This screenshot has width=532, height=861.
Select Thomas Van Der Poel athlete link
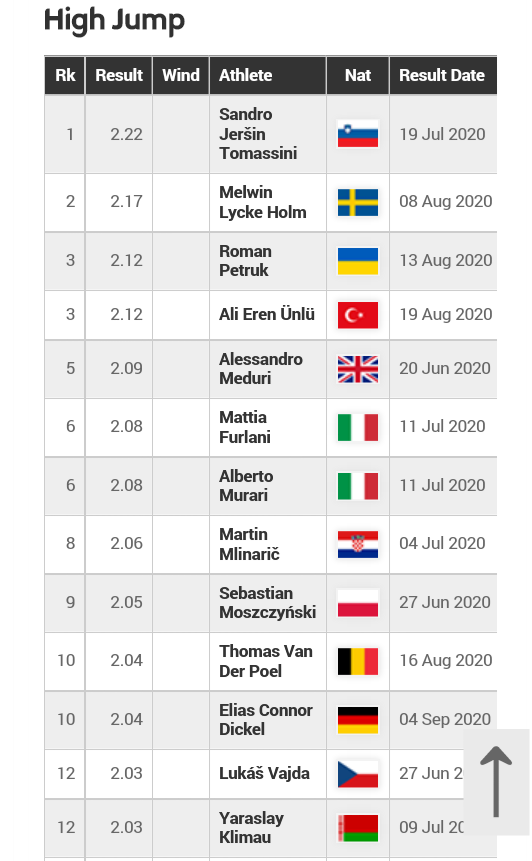tap(266, 661)
